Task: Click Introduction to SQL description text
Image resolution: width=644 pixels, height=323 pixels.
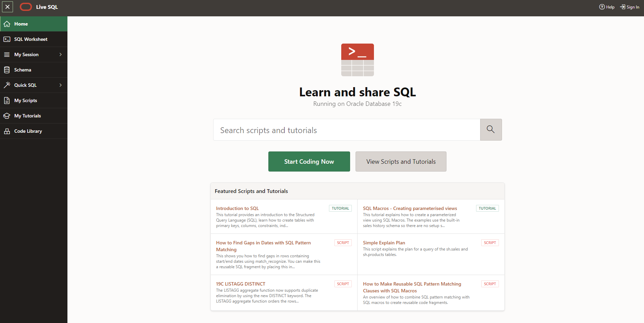Action: (x=265, y=220)
